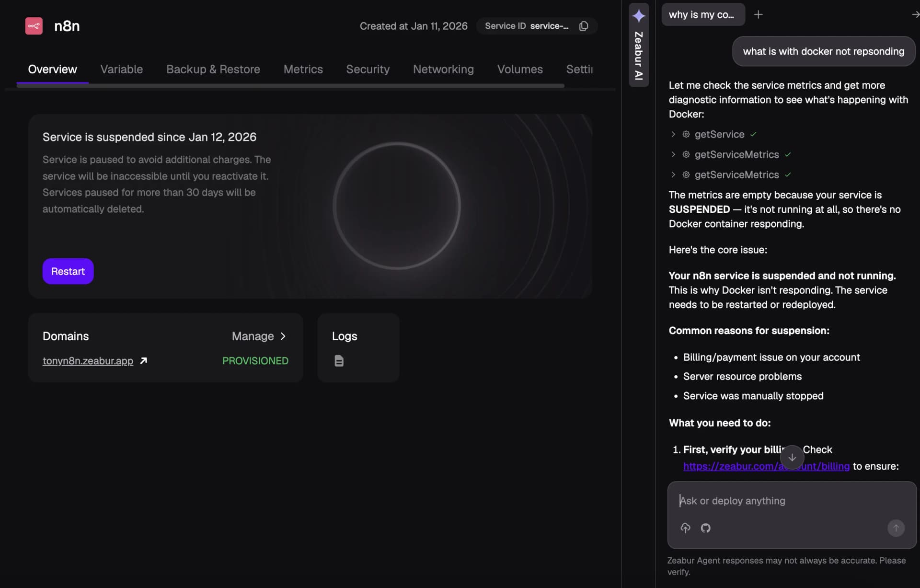The width and height of the screenshot is (920, 588).
Task: Open the Security tab
Action: tap(368, 69)
